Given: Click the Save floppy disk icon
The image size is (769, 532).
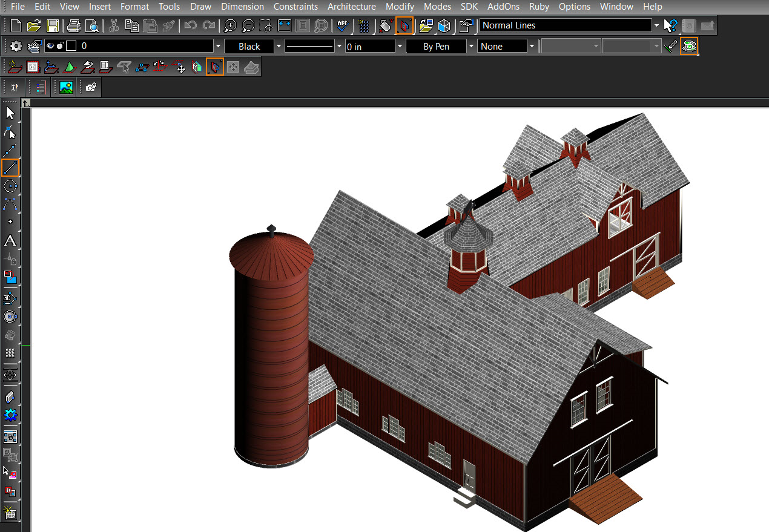Looking at the screenshot, I should click(x=53, y=25).
